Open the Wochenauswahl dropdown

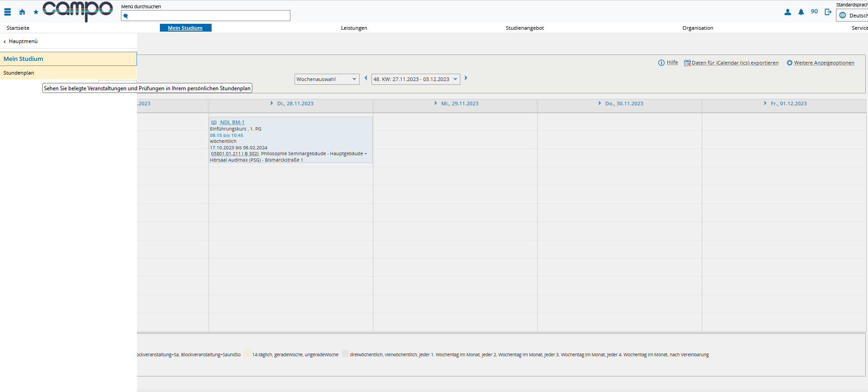click(x=327, y=79)
